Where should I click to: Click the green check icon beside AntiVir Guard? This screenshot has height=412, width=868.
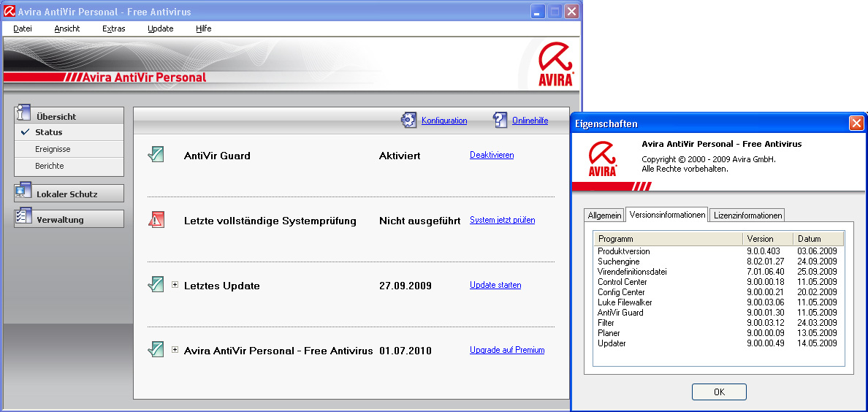click(156, 155)
